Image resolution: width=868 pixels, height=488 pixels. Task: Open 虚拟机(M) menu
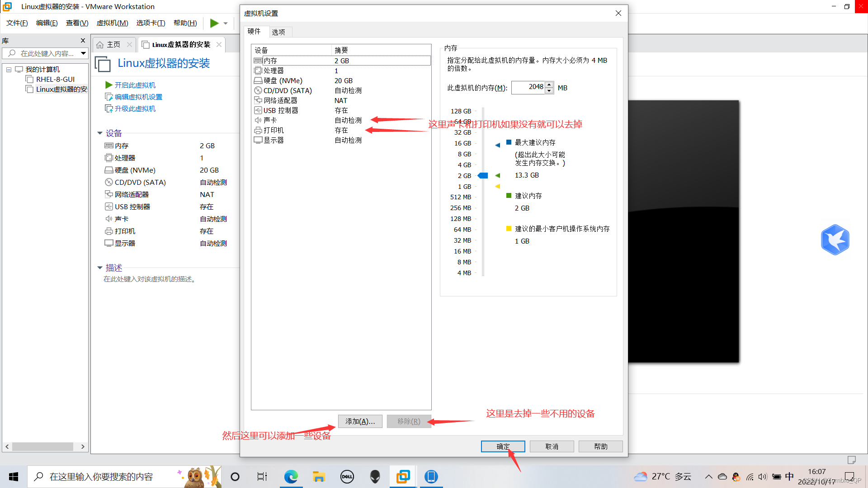click(x=113, y=23)
